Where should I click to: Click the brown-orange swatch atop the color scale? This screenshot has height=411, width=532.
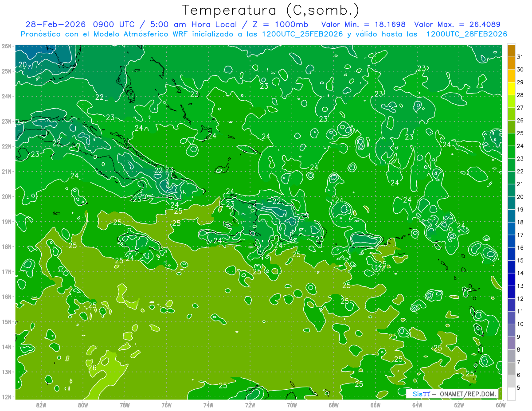click(x=511, y=51)
